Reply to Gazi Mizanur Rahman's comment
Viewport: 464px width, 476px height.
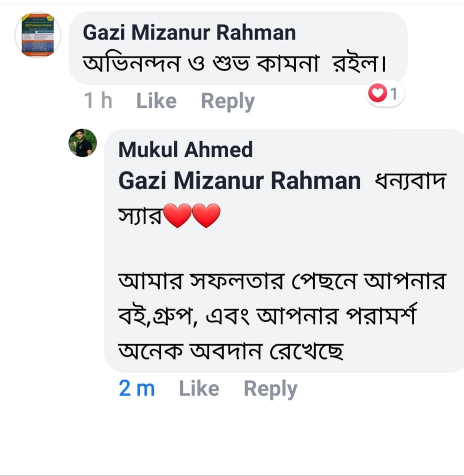pyautogui.click(x=227, y=101)
